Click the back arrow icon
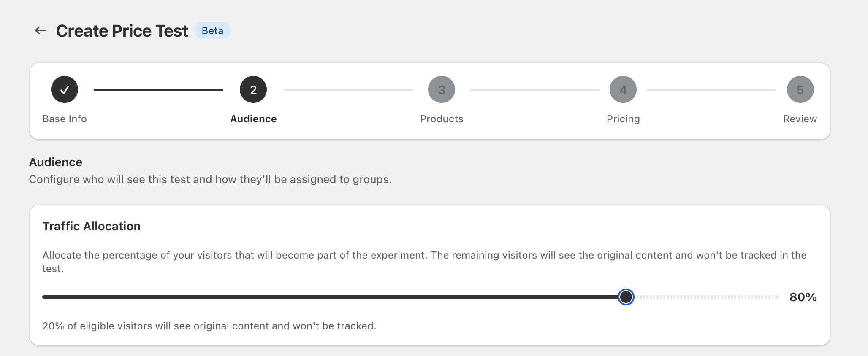The width and height of the screenshot is (868, 356). (41, 30)
